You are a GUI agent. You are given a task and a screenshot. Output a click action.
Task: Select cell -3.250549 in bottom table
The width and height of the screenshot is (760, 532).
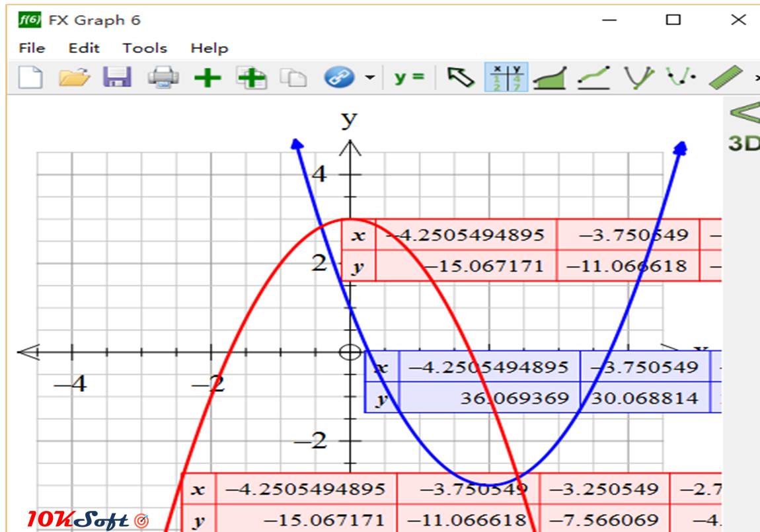pos(605,489)
